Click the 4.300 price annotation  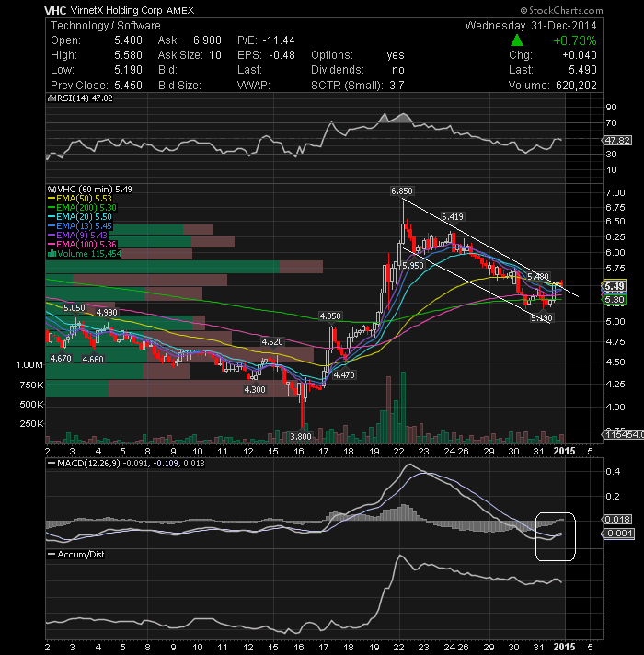[x=255, y=390]
